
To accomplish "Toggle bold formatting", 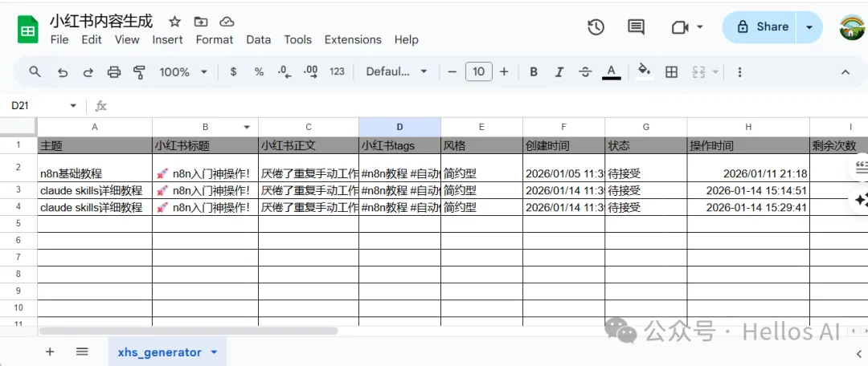I will (534, 72).
